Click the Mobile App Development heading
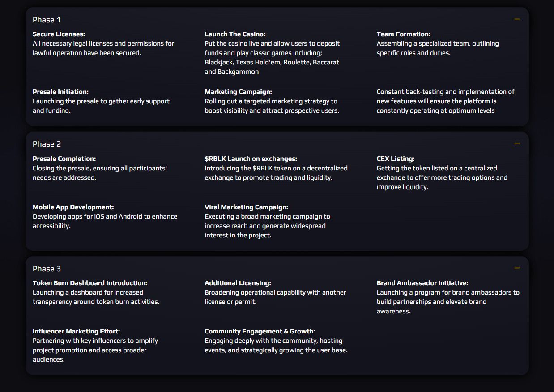The height and width of the screenshot is (392, 554). pos(73,207)
